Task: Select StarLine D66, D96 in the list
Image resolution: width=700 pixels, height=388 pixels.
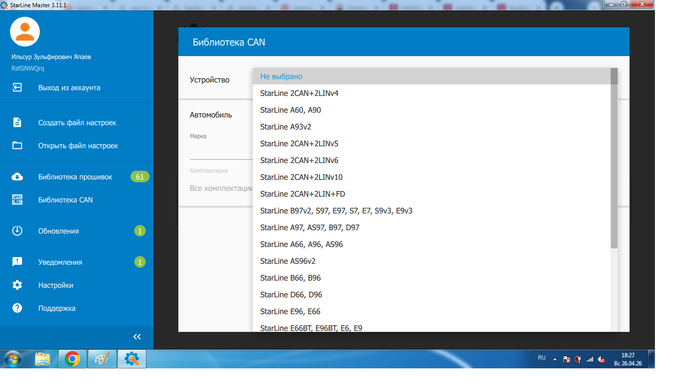Action: 432,295
